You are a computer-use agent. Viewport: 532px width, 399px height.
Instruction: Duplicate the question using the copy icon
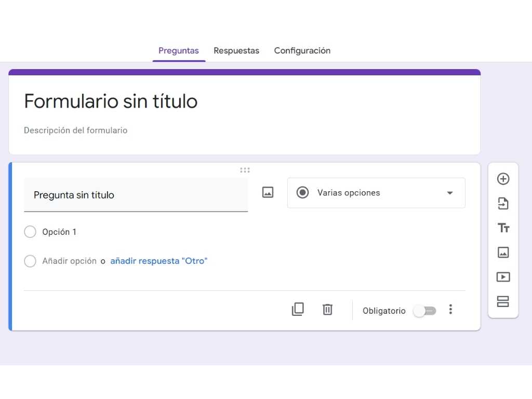tap(298, 309)
